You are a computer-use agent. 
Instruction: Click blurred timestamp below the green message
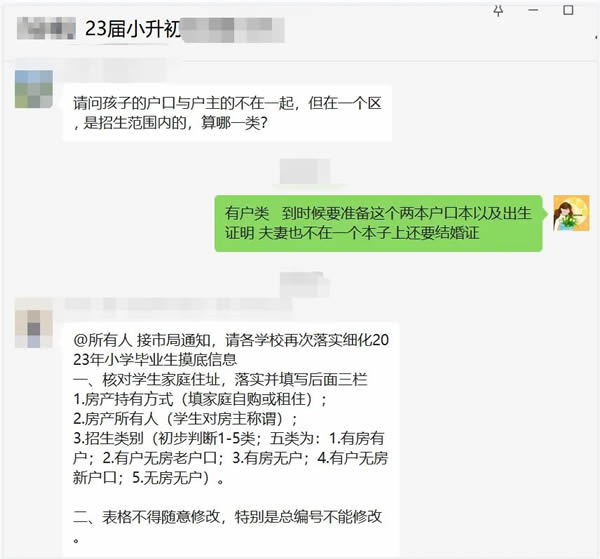tap(305, 285)
